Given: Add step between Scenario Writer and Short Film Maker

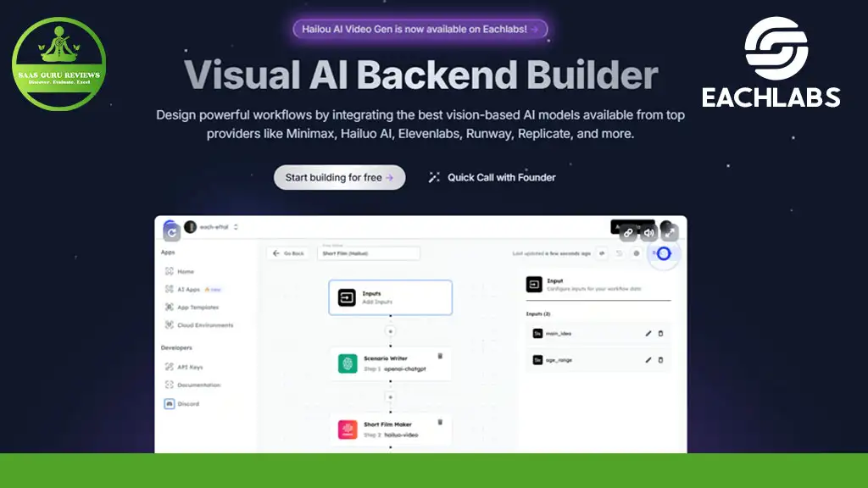Looking at the screenshot, I should [390, 397].
